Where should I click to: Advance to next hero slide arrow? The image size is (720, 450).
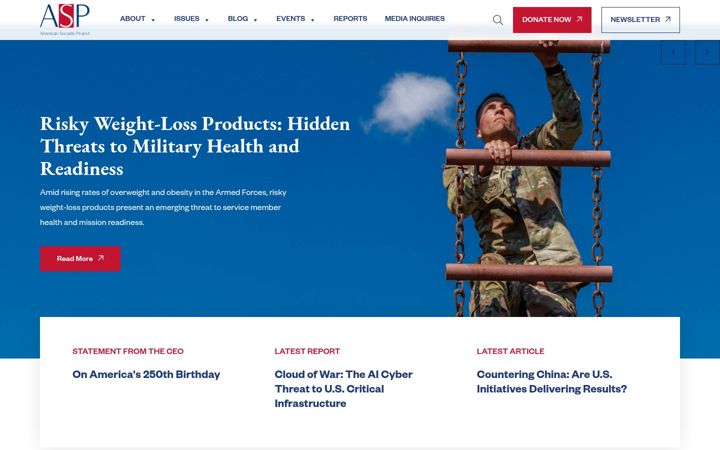708,52
